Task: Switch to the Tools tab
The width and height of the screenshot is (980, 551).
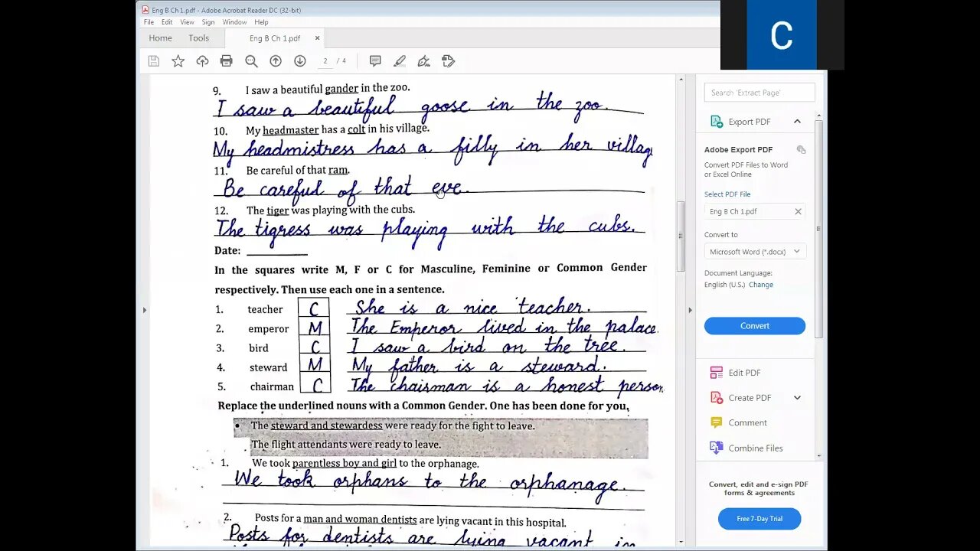Action: click(198, 38)
